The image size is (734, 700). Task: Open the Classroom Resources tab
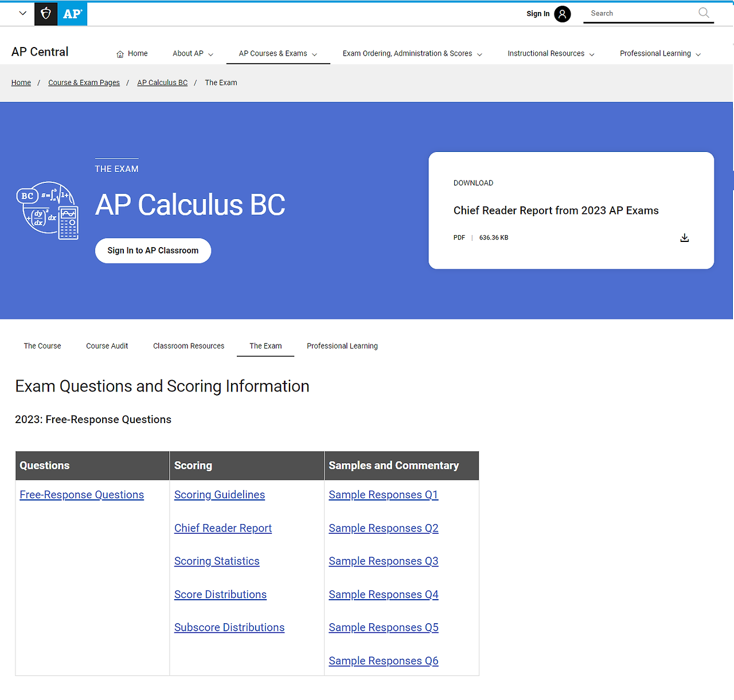point(189,346)
